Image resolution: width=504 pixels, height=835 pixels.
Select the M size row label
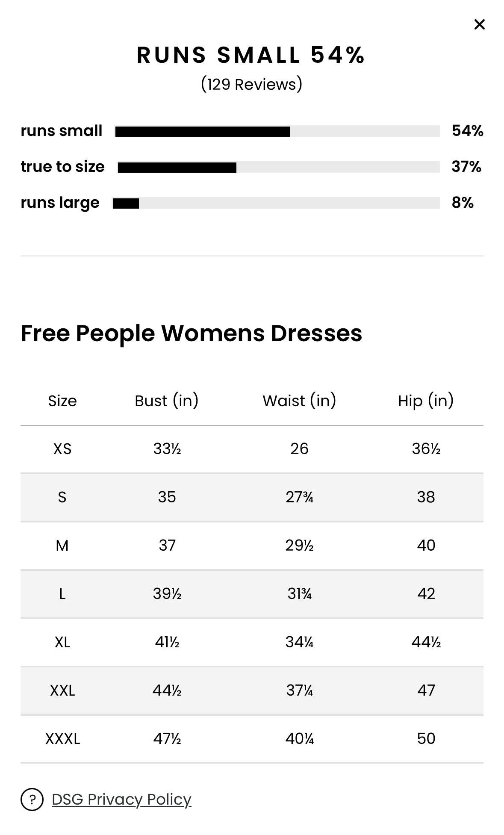click(x=62, y=546)
